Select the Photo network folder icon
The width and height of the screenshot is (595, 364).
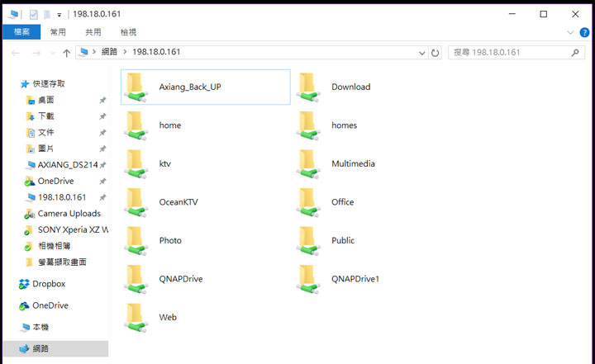136,240
